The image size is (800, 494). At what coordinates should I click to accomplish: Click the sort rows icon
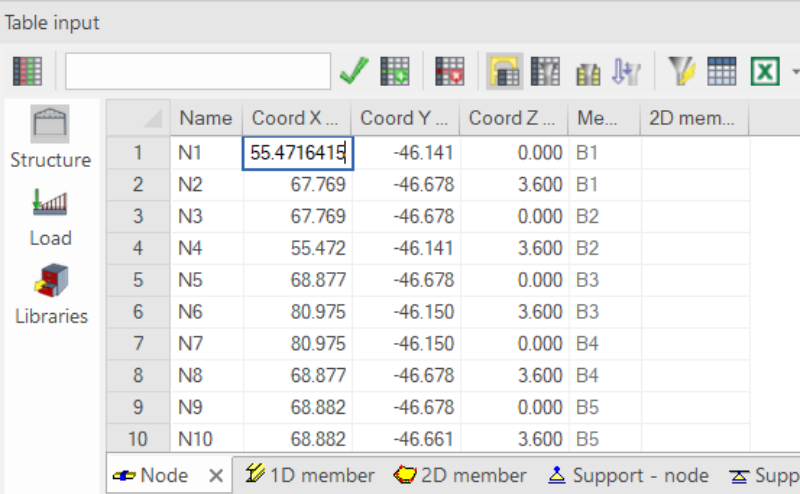[626, 71]
